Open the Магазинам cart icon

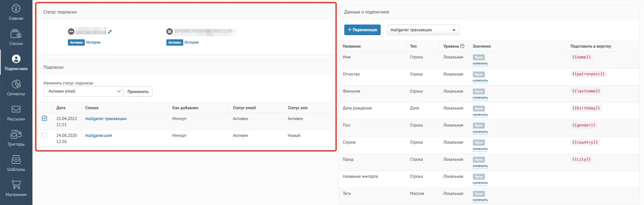tap(16, 185)
